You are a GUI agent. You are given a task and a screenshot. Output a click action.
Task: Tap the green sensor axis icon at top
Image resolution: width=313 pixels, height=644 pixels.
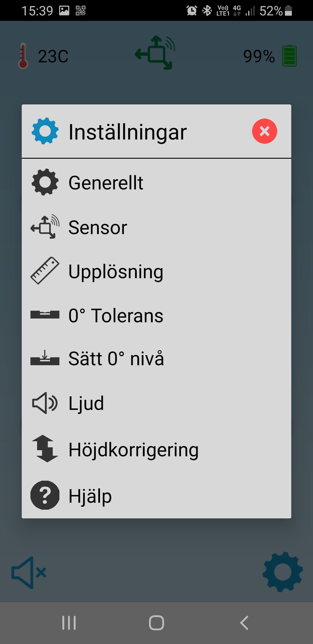[x=156, y=53]
